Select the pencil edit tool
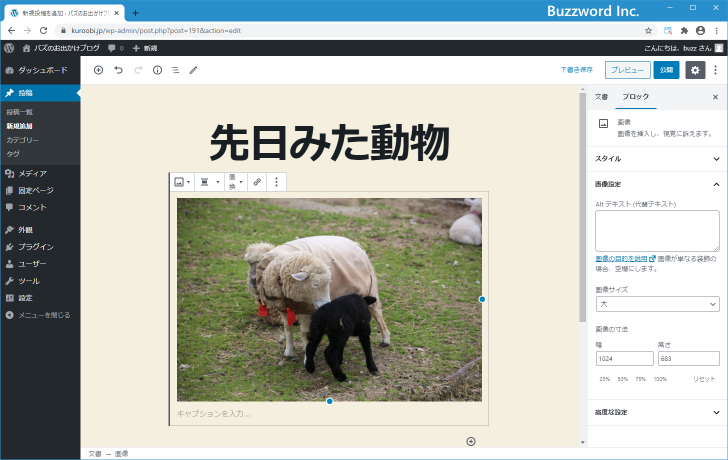 [x=193, y=70]
